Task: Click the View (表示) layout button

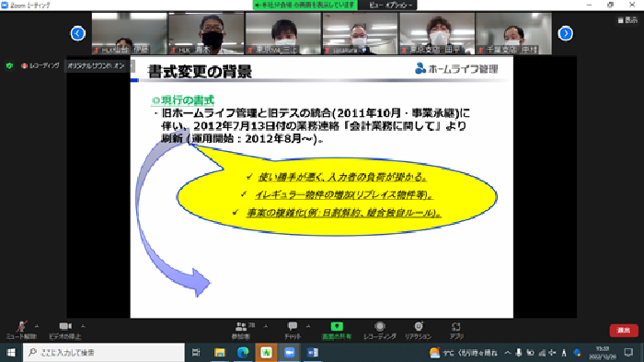Action: coord(627,19)
